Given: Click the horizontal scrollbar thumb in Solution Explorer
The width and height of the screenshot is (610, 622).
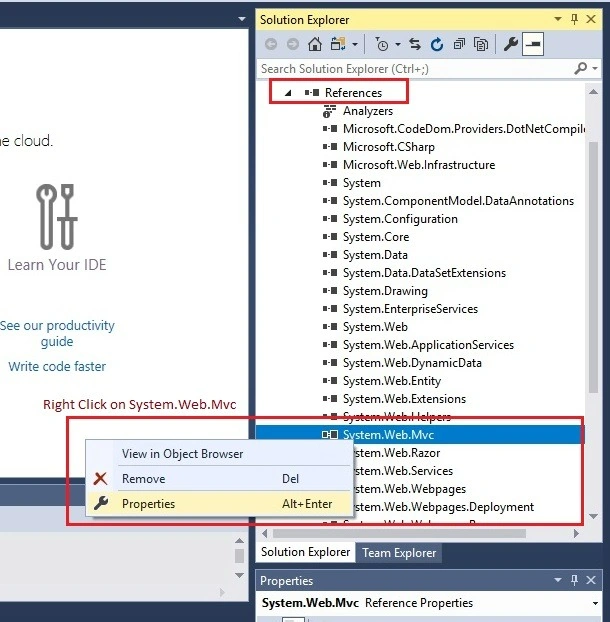Looking at the screenshot, I should click(399, 534).
